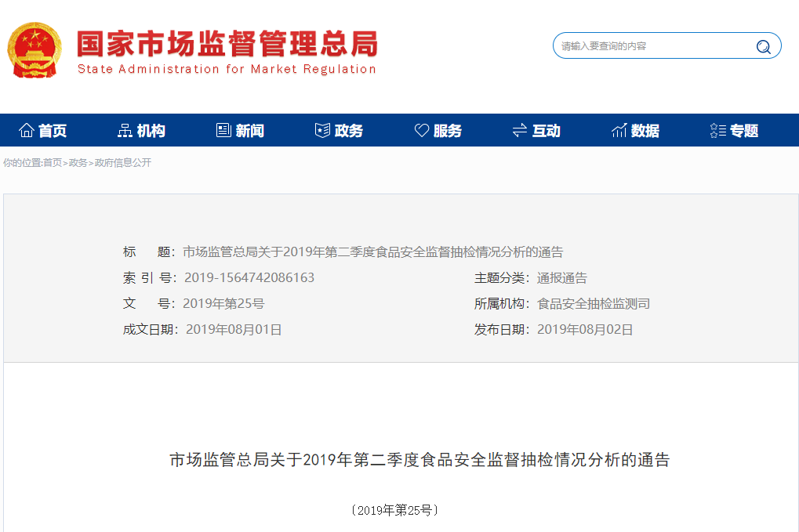The width and height of the screenshot is (799, 532).
Task: Go to 首页 in the breadcrumb
Action: point(52,163)
